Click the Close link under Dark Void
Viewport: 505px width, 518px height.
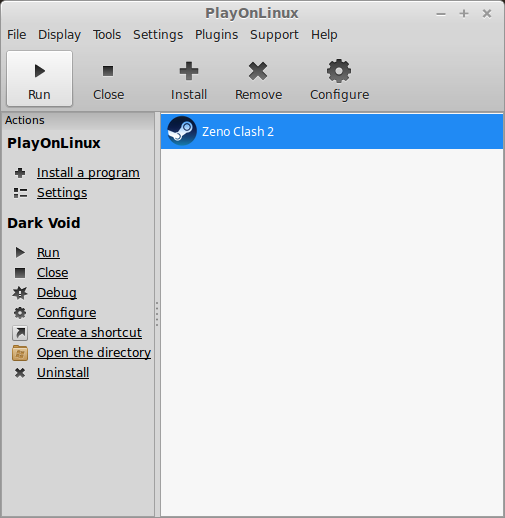click(x=53, y=273)
